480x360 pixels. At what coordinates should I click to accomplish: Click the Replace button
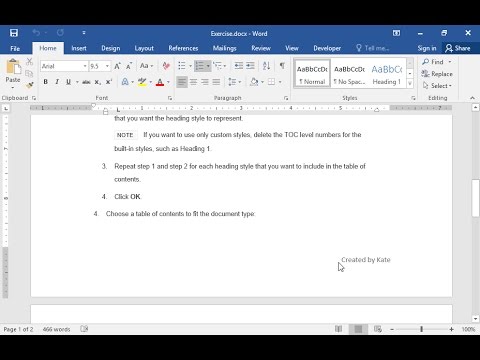(x=437, y=74)
